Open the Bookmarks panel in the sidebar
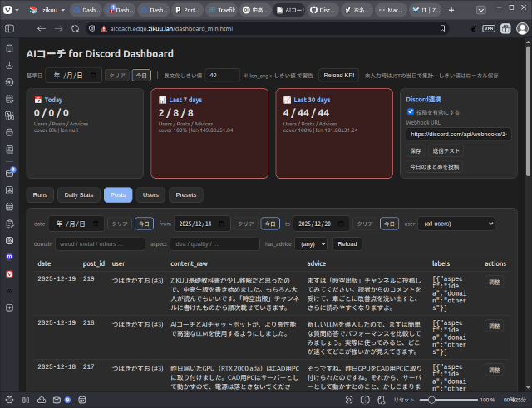532x408 pixels. pos(10,48)
